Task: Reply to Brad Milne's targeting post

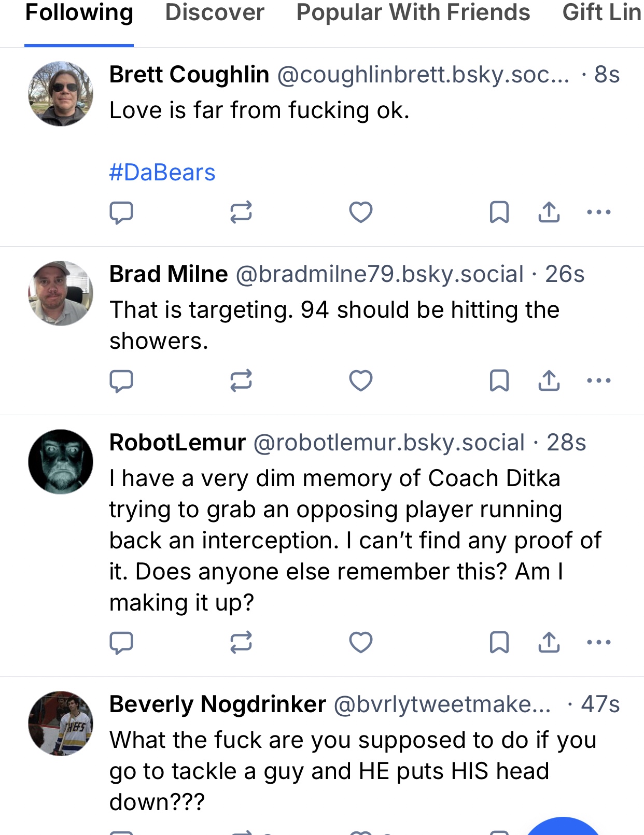Action: pyautogui.click(x=121, y=381)
